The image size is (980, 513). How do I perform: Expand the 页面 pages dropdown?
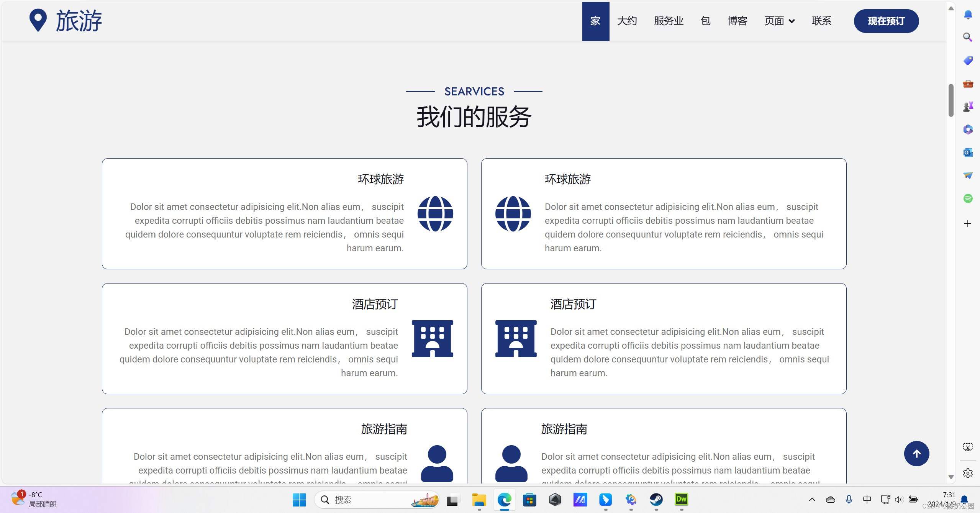click(780, 21)
